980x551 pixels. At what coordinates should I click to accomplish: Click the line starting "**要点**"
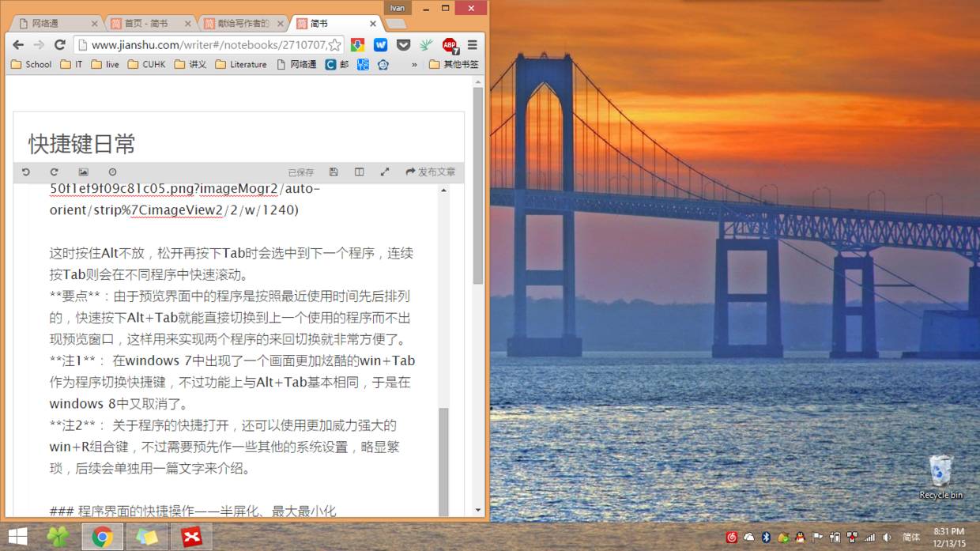(230, 296)
